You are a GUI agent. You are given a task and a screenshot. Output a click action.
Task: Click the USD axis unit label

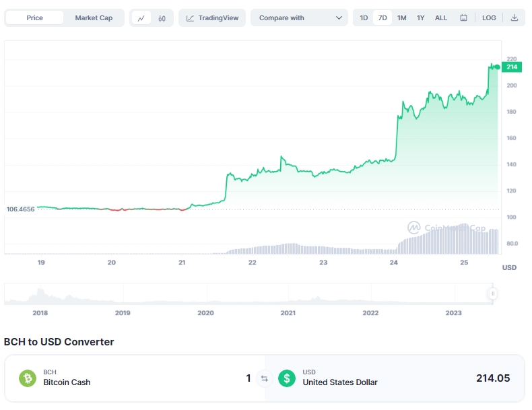click(x=509, y=267)
